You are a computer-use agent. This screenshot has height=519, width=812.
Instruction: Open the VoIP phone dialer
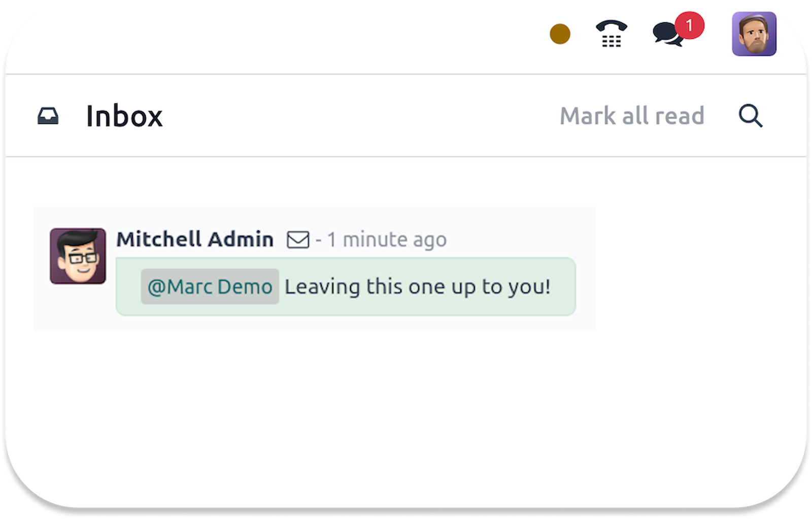tap(611, 34)
